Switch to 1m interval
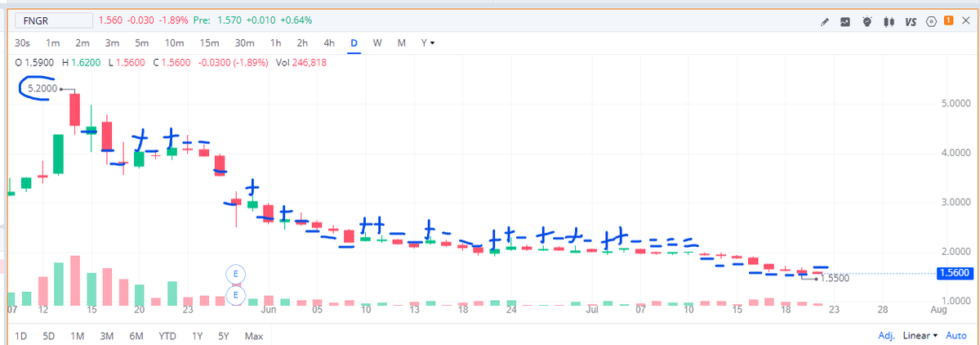The image size is (980, 345). 53,43
